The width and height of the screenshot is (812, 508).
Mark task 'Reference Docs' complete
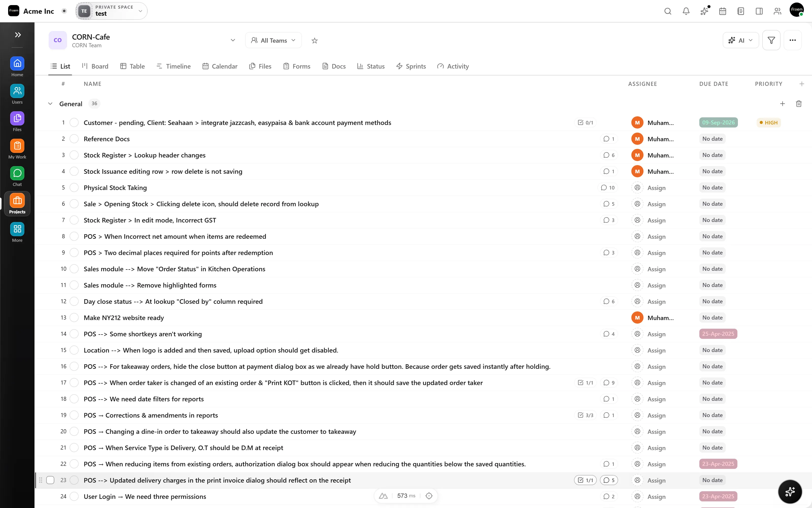74,139
